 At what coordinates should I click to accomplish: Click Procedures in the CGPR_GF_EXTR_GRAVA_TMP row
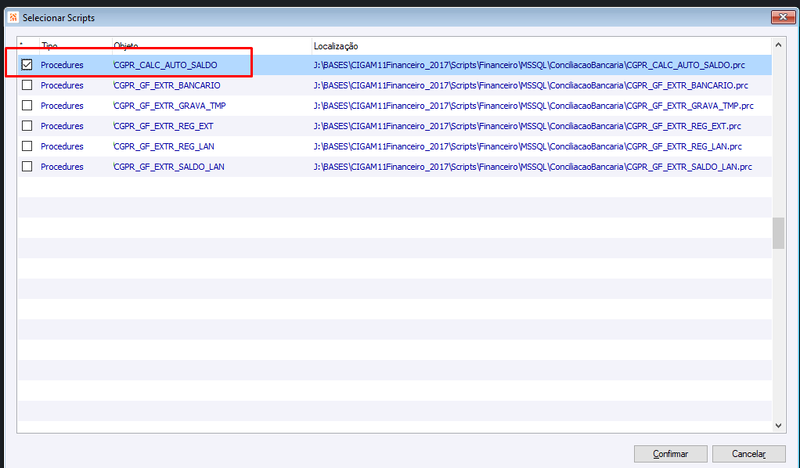[x=62, y=106]
